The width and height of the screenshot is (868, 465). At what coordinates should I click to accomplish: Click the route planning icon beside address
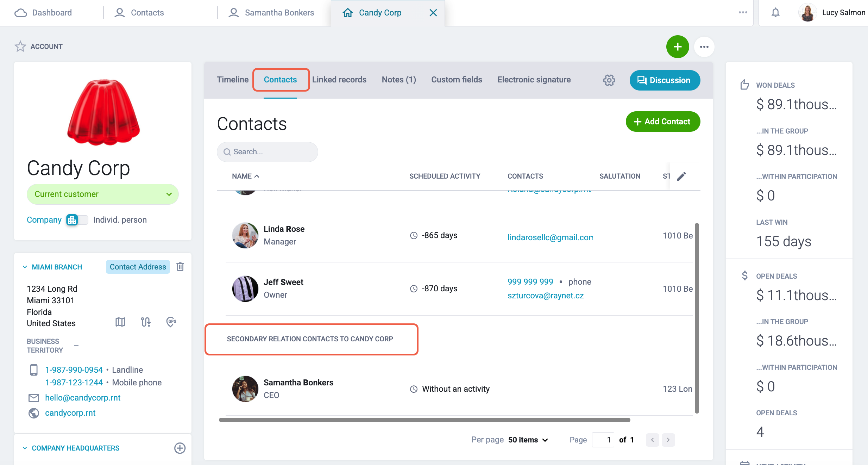click(146, 322)
